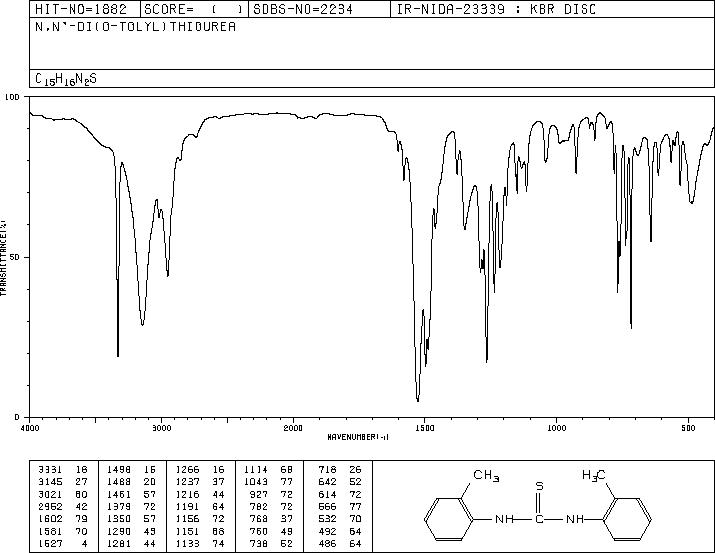The height and width of the screenshot is (553, 715).
Task: Click the CH3 group on left ring
Action: click(x=486, y=476)
